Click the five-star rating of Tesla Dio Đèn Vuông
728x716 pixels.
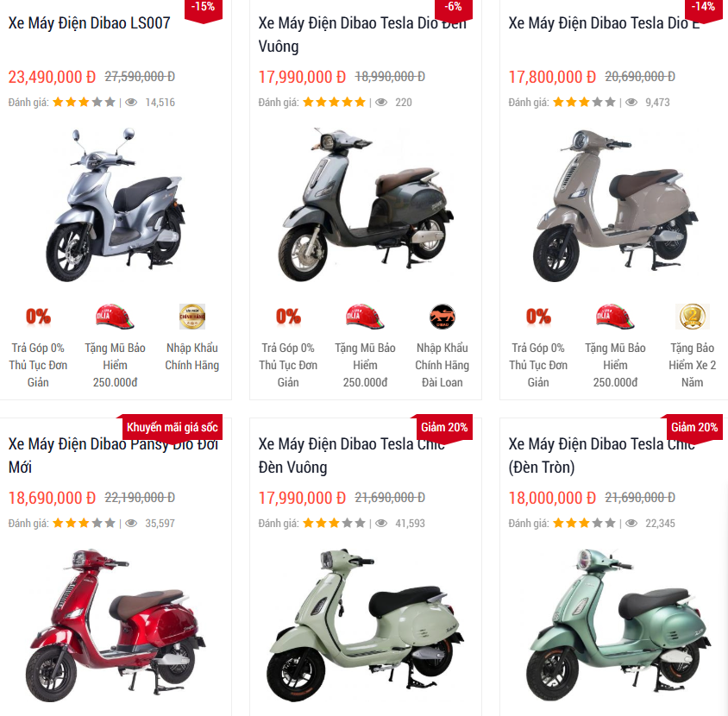pyautogui.click(x=335, y=102)
